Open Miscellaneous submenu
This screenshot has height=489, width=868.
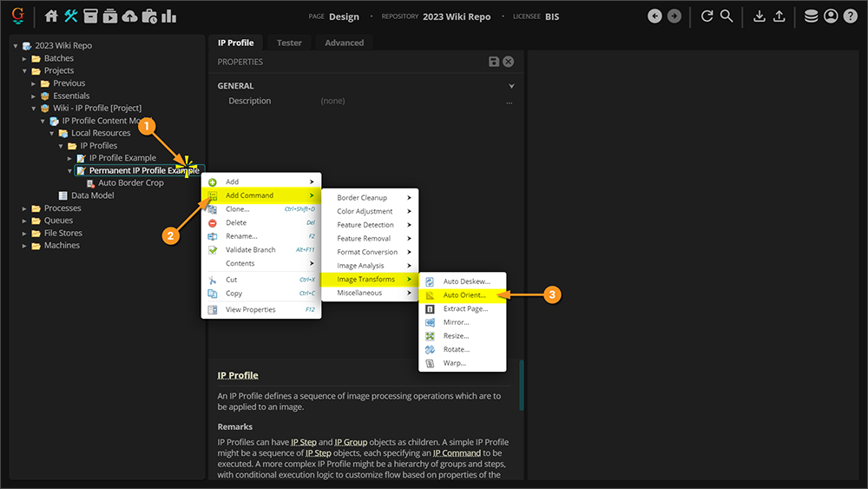[370, 293]
